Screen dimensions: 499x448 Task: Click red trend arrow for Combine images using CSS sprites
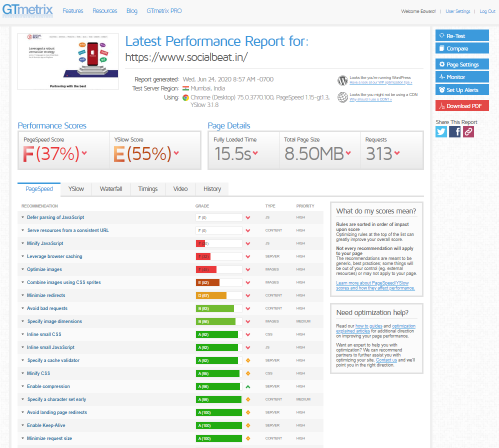[x=248, y=283]
